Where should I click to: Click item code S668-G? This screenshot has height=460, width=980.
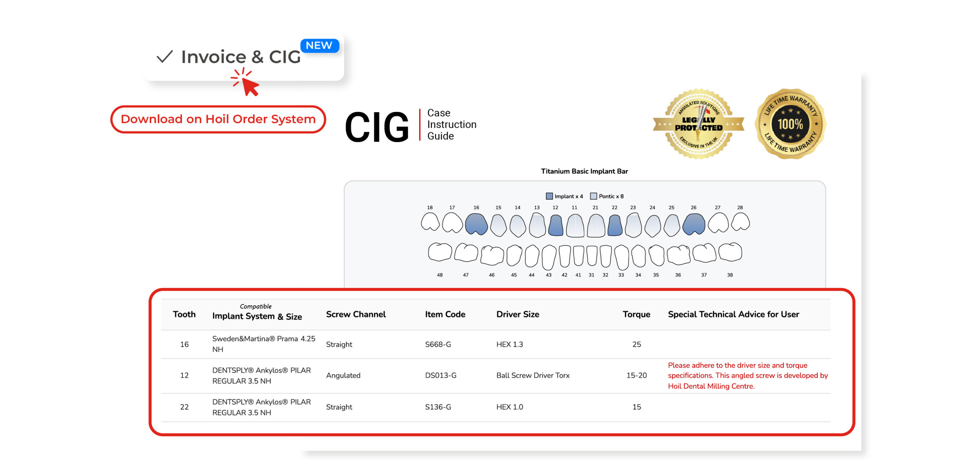[x=438, y=344]
